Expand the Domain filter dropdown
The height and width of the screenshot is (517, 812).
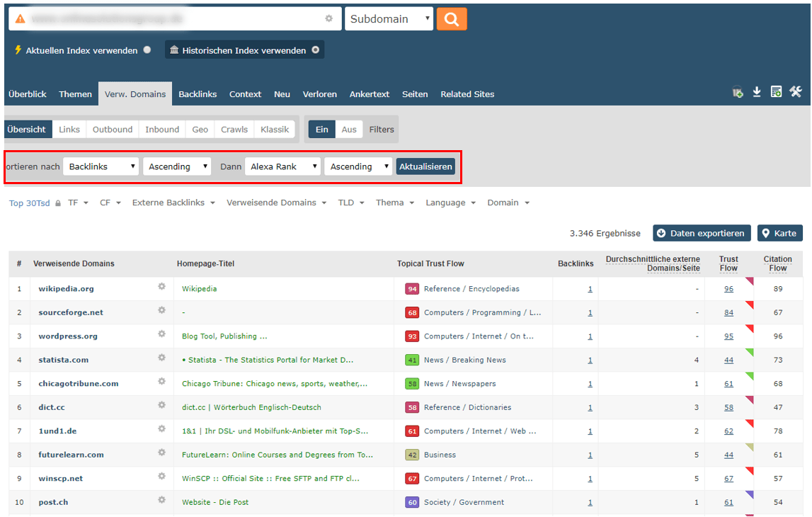(508, 203)
